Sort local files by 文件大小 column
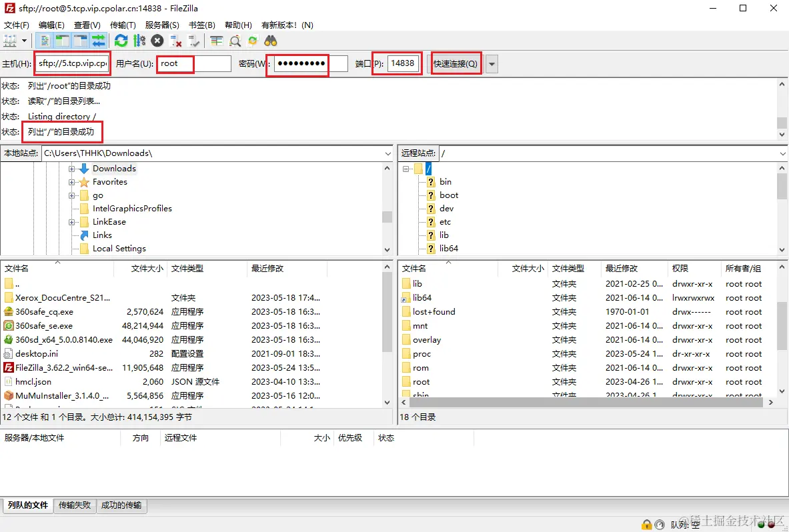The width and height of the screenshot is (789, 532). pyautogui.click(x=147, y=269)
